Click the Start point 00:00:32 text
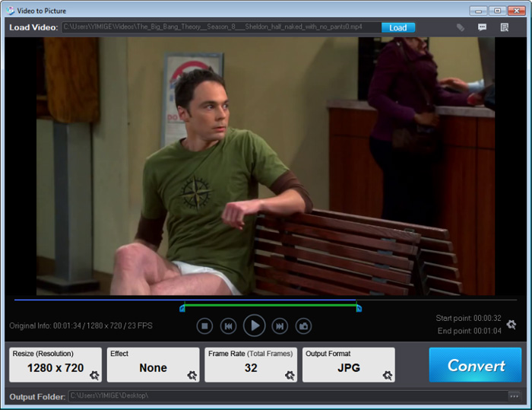The image size is (532, 410). [x=468, y=318]
